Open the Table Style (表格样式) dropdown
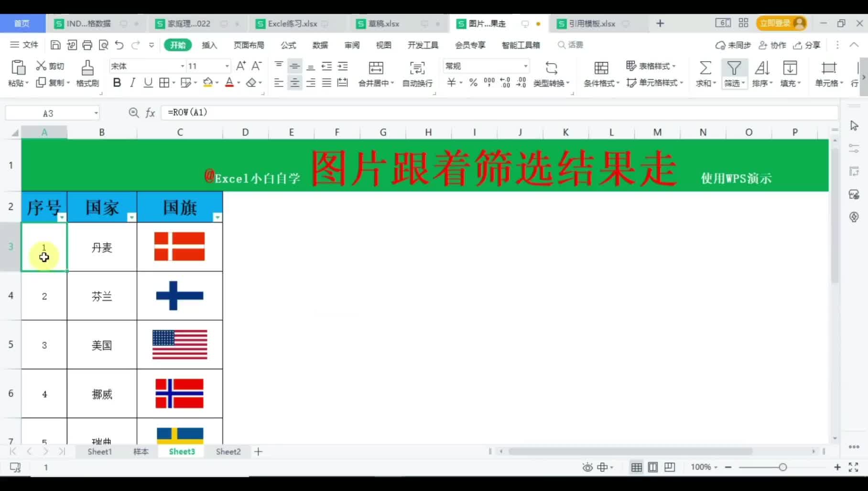868x491 pixels. (651, 66)
